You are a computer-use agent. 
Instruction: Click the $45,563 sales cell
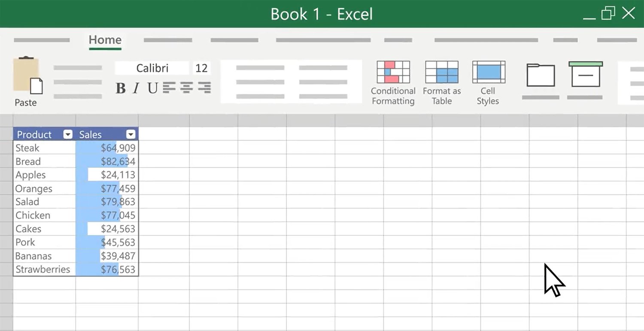(107, 242)
